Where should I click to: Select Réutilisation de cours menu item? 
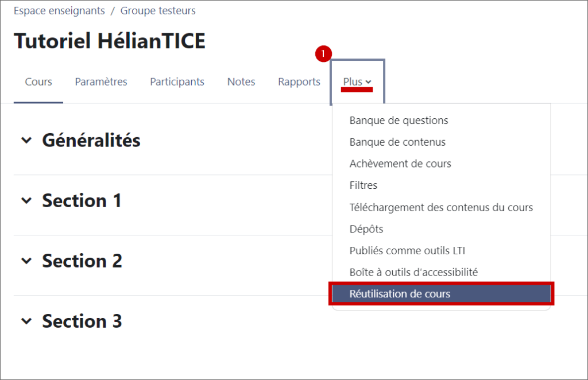[442, 294]
